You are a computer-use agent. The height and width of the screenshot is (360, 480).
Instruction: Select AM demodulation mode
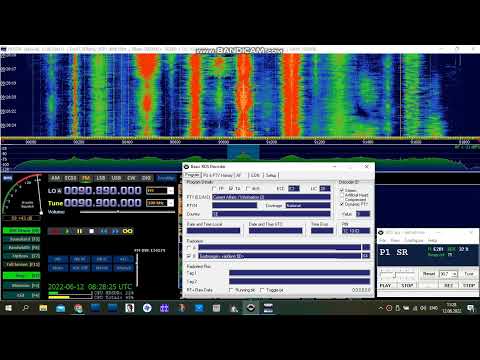55,178
